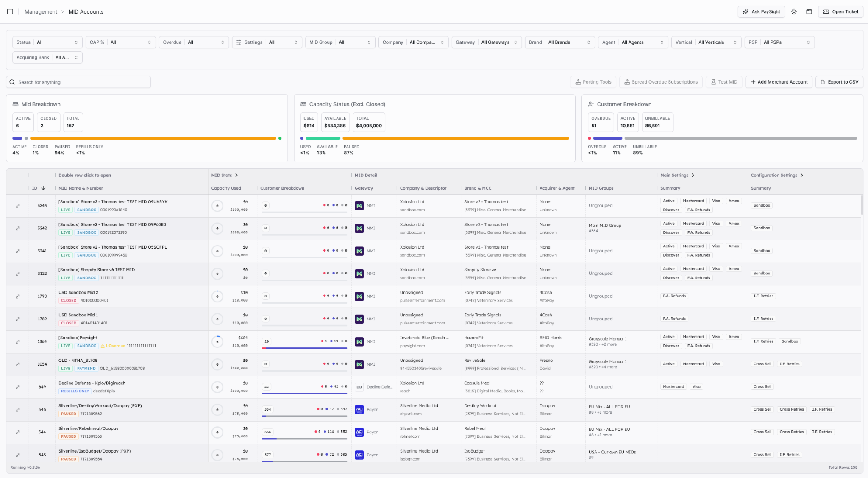Open the Overdue filter dropdown

click(x=194, y=42)
